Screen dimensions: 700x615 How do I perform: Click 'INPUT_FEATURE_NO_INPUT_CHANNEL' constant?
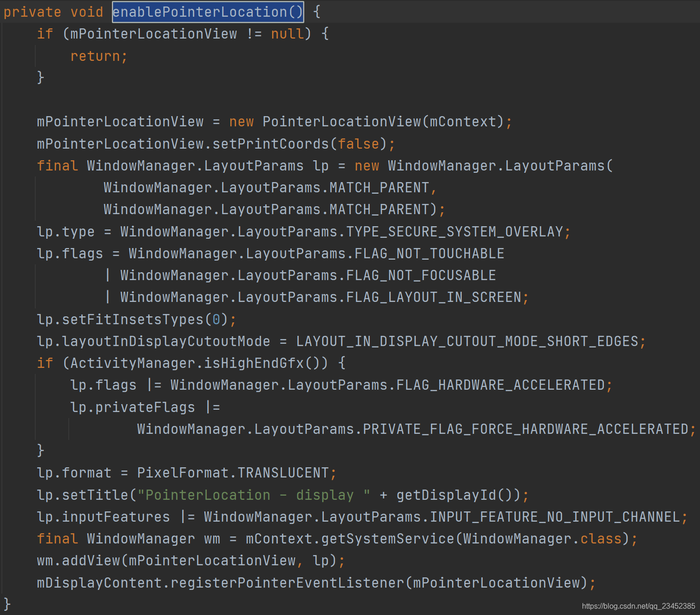click(x=555, y=517)
